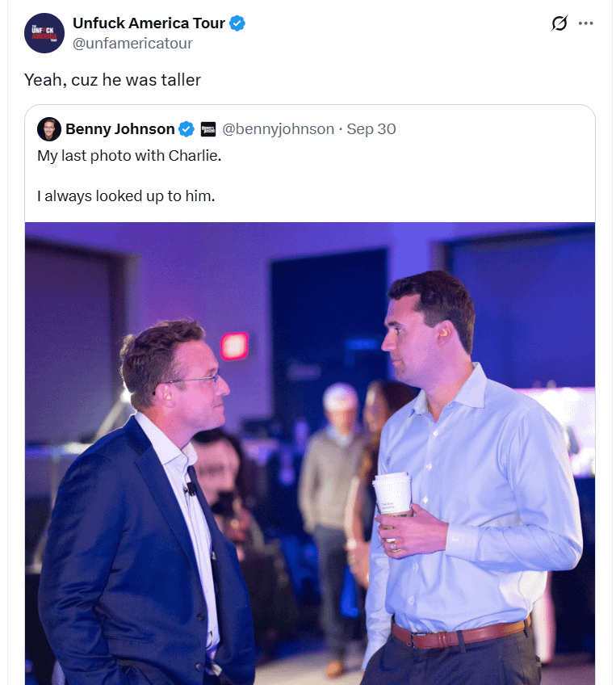Open the Sep 30 timestamp link
This screenshot has height=685, width=616.
click(x=371, y=129)
